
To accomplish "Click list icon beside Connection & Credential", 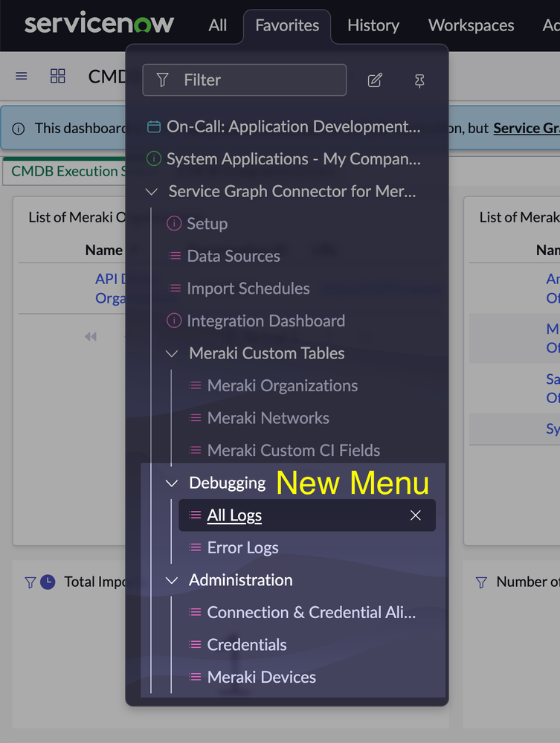I will [195, 612].
